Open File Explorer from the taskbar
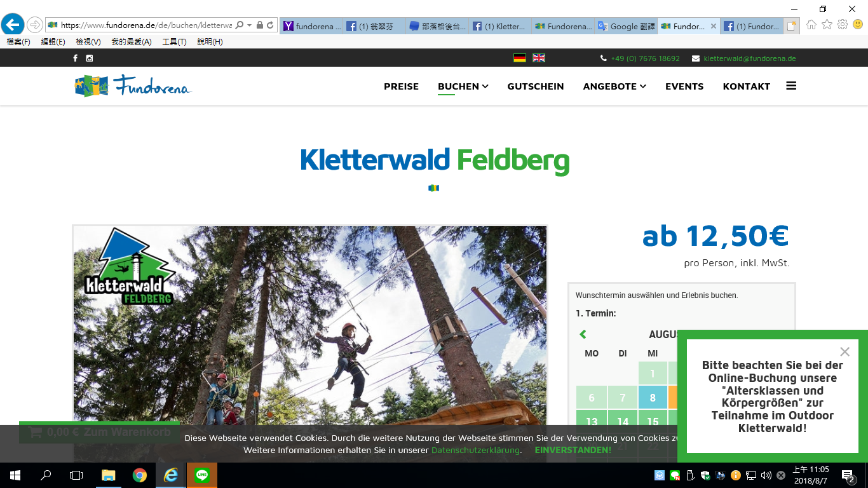The height and width of the screenshot is (488, 868). pos(108,475)
